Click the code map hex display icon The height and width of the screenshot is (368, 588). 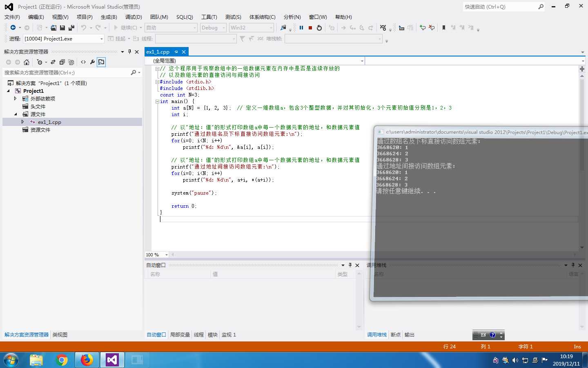383,28
